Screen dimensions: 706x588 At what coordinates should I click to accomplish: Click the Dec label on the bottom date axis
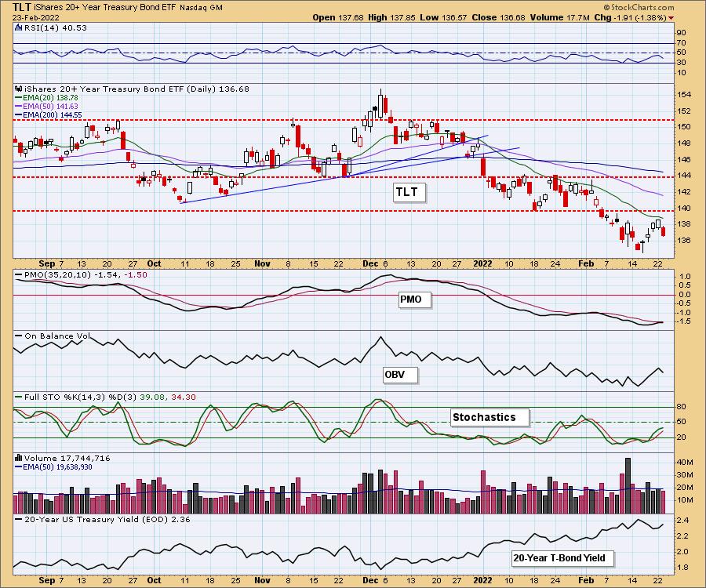click(x=370, y=580)
